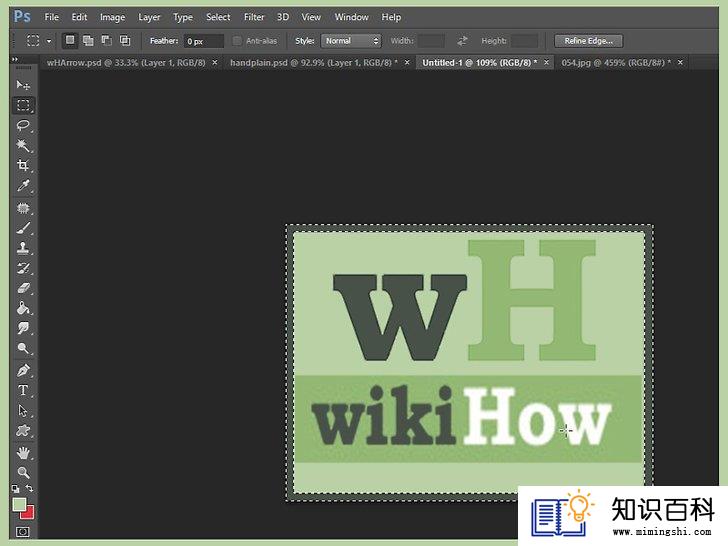Screen dimensions: 728x546
Task: Open the Image menu
Action: (x=112, y=17)
